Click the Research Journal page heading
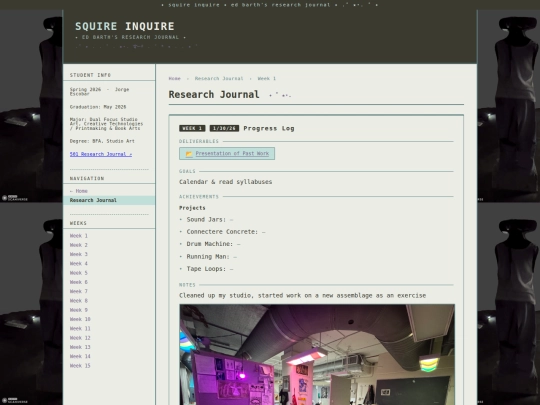This screenshot has width=540, height=405. pyautogui.click(x=214, y=95)
